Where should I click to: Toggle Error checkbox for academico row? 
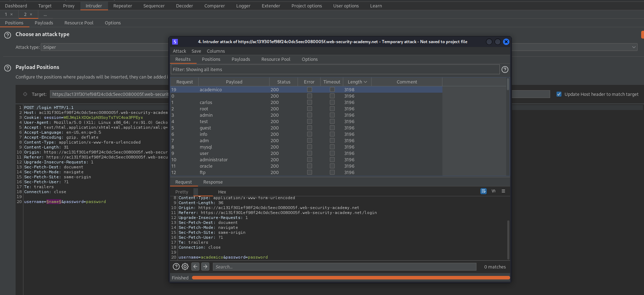pyautogui.click(x=310, y=89)
